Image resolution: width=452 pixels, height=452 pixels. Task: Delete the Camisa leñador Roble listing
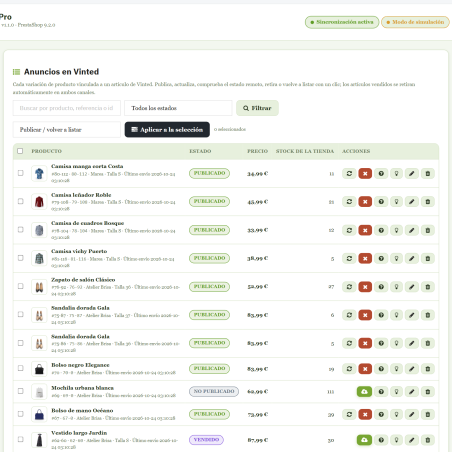(428, 202)
